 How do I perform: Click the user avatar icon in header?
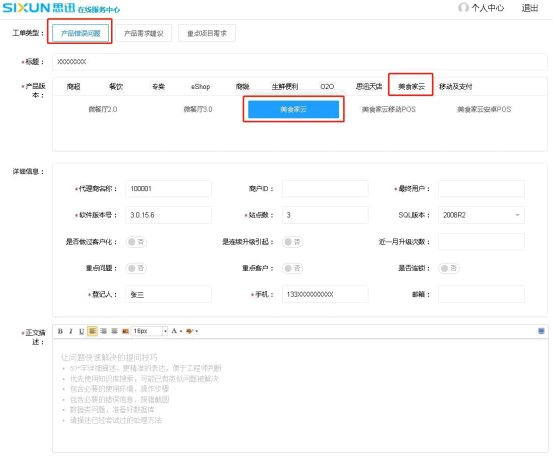tap(463, 7)
